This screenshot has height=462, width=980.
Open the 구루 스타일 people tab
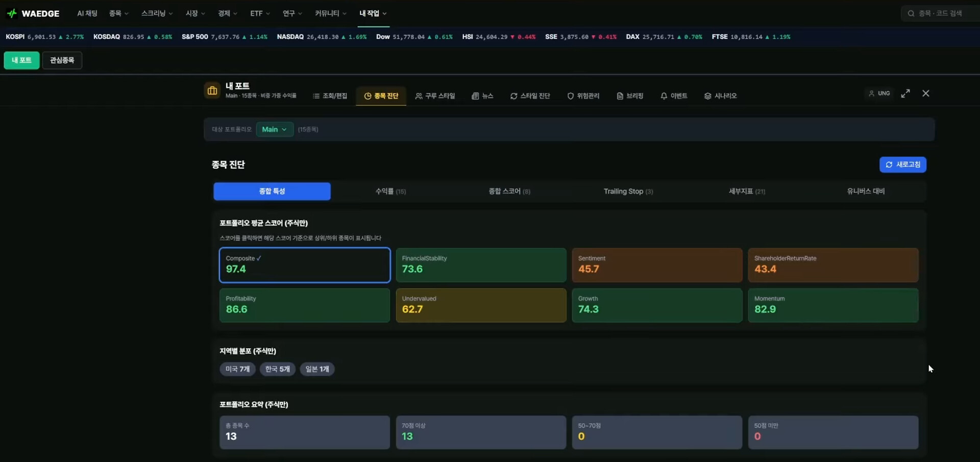(435, 96)
